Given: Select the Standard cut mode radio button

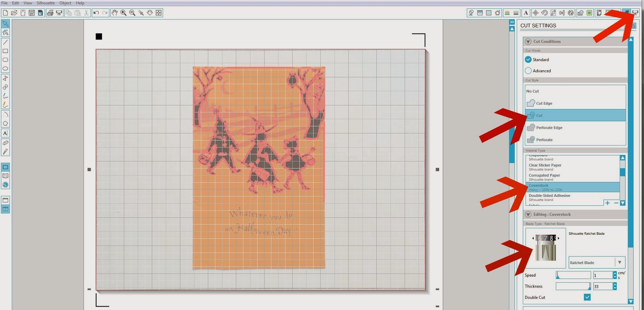Looking at the screenshot, I should pos(528,60).
